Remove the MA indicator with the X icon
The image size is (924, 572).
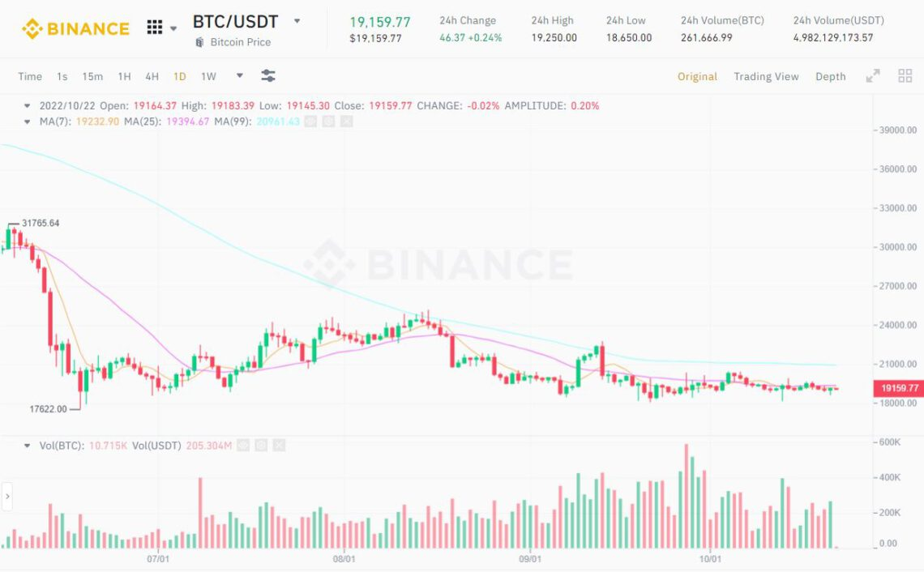point(346,122)
